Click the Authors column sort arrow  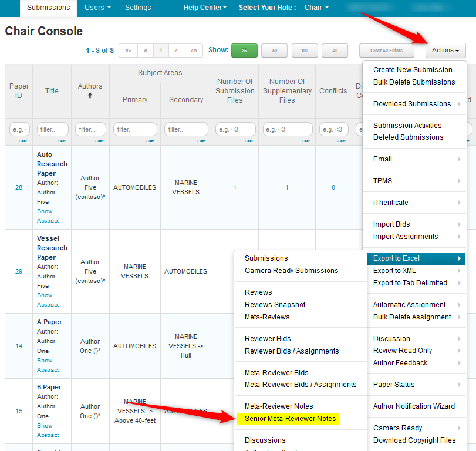(x=90, y=96)
